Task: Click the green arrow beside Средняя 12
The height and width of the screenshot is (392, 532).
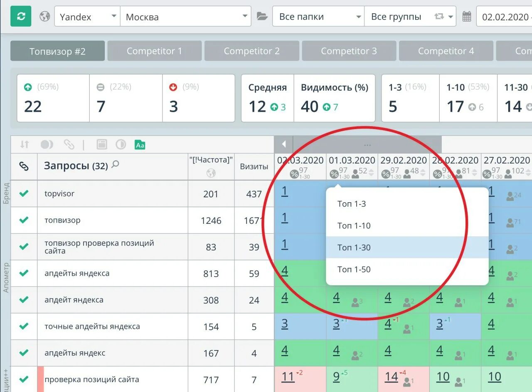Action: pyautogui.click(x=274, y=107)
